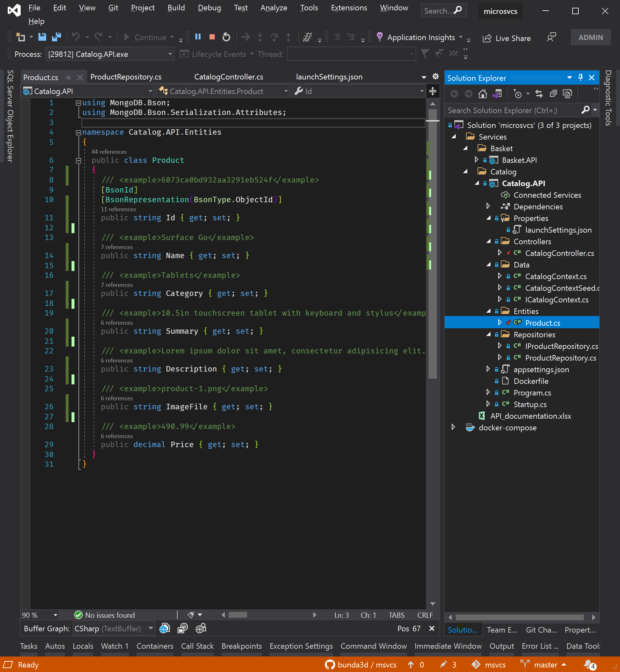Image resolution: width=620 pixels, height=672 pixels.
Task: Click the GitHub repo bunda3d / msvcs
Action: (x=361, y=665)
